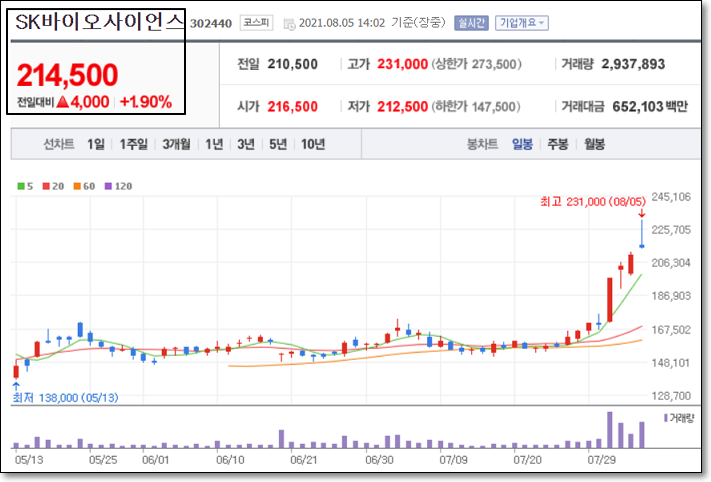
Task: Click the high price value 231,000
Action: point(402,64)
